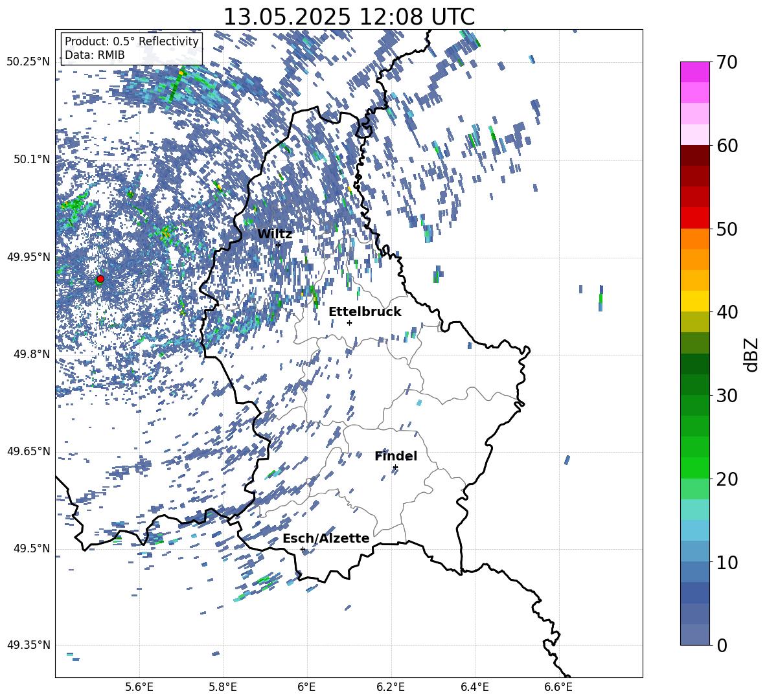Click the 50 tick on the colorbar
This screenshot has height=700, width=767.
coord(727,229)
